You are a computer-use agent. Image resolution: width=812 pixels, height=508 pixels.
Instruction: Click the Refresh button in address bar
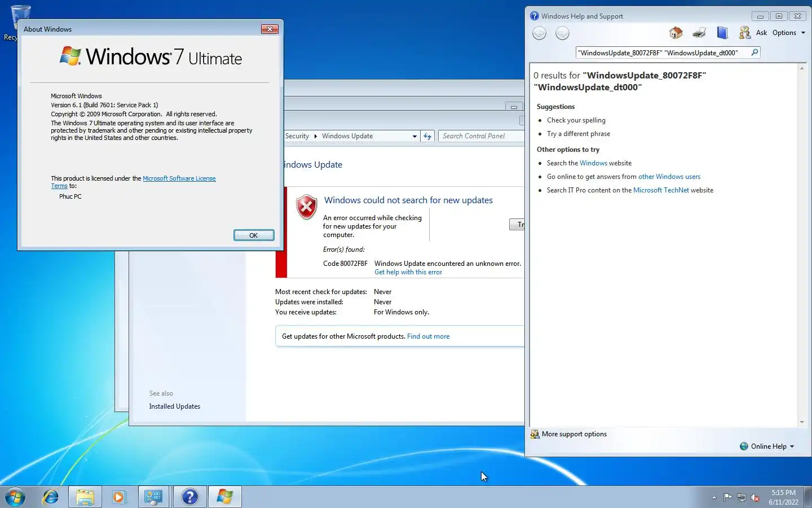tap(427, 136)
